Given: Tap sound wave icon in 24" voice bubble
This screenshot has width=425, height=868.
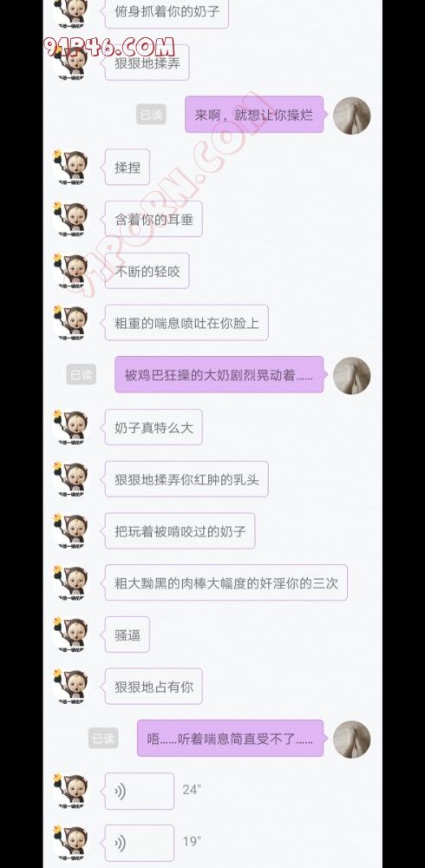Looking at the screenshot, I should coord(120,792).
